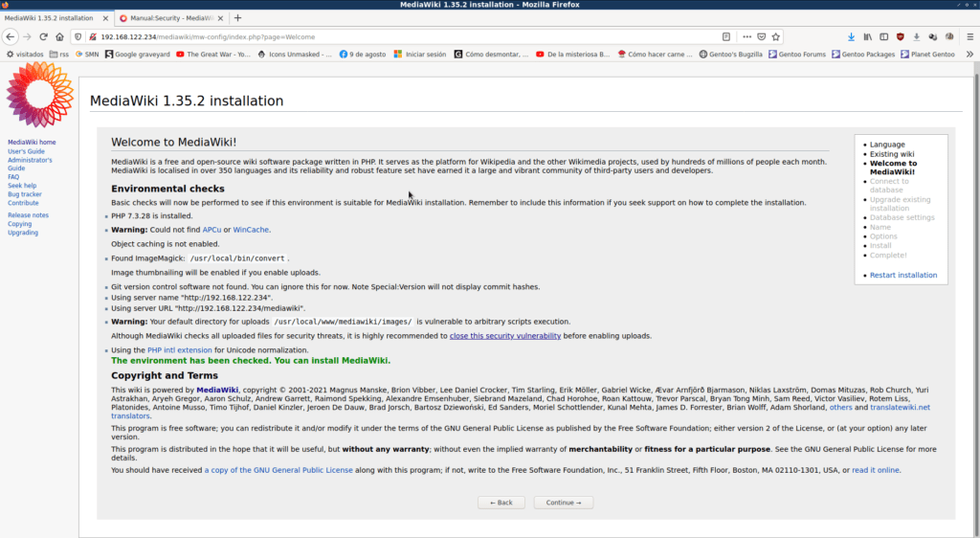Open the Gentoo's Bugzilla bookmark
The image size is (980, 538).
(x=730, y=55)
